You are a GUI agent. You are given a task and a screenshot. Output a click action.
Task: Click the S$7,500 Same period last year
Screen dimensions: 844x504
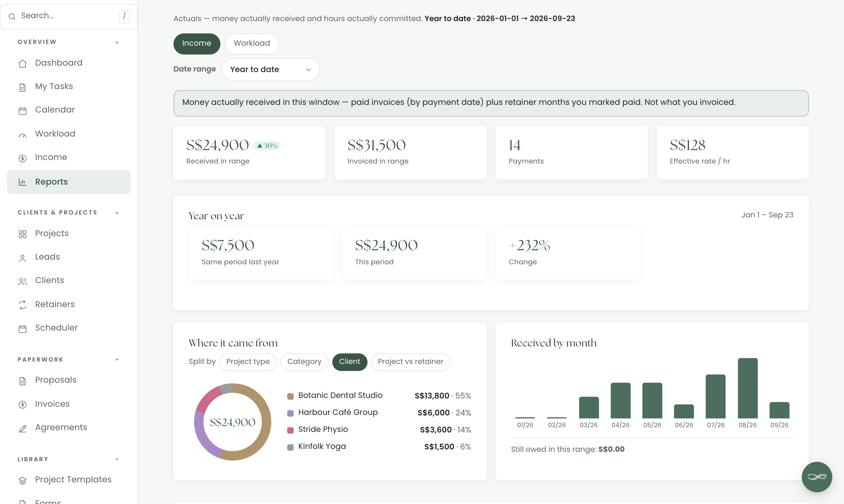coord(261,253)
